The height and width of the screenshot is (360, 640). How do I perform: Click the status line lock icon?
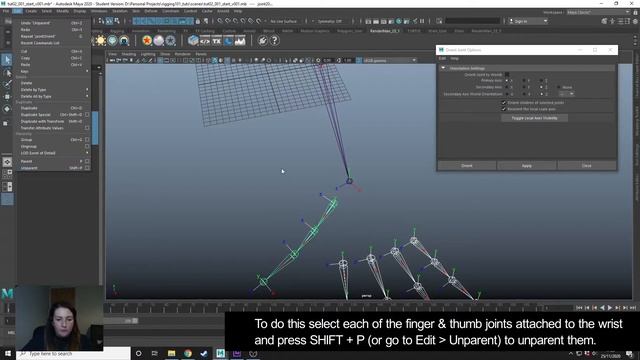coord(198,21)
